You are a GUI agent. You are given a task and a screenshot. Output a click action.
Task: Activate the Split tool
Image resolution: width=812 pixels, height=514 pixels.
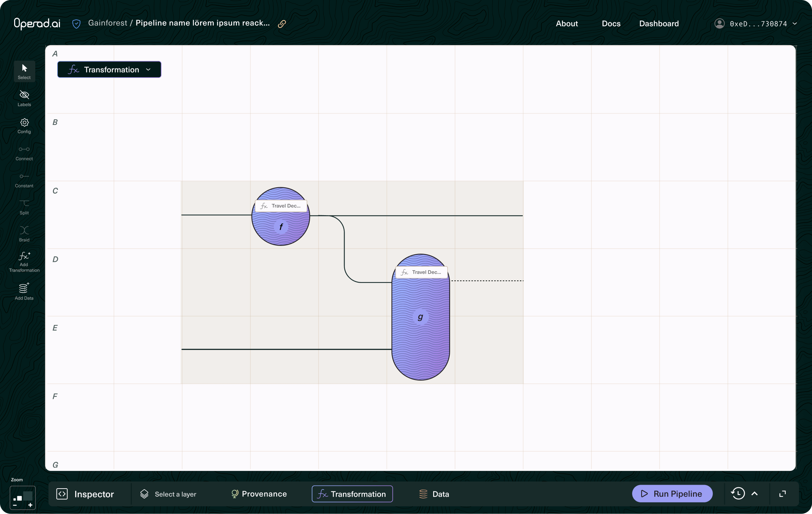24,204
